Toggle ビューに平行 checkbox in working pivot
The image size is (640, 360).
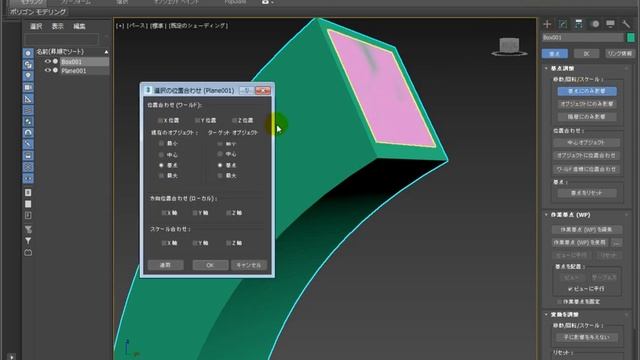tap(570, 289)
